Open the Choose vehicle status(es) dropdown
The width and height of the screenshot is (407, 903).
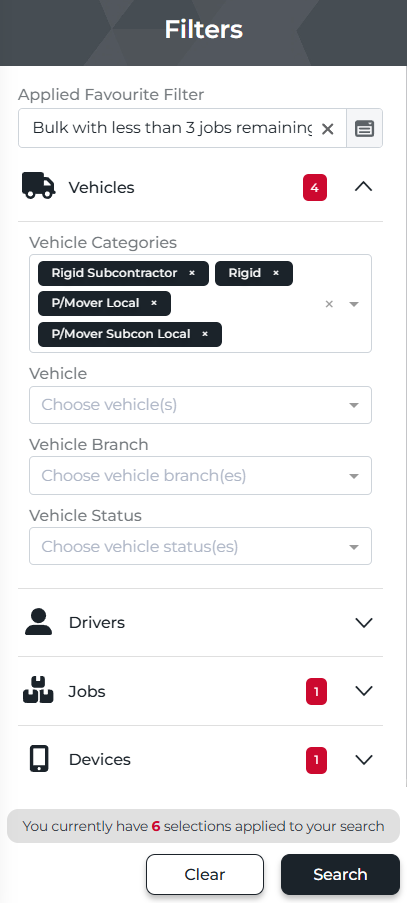(200, 546)
